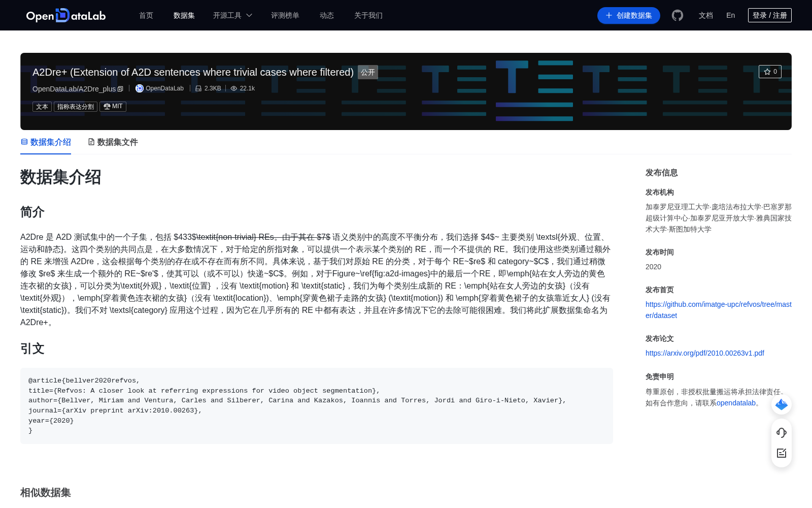Image resolution: width=812 pixels, height=508 pixels.
Task: Click the 公开 badge
Action: click(368, 72)
